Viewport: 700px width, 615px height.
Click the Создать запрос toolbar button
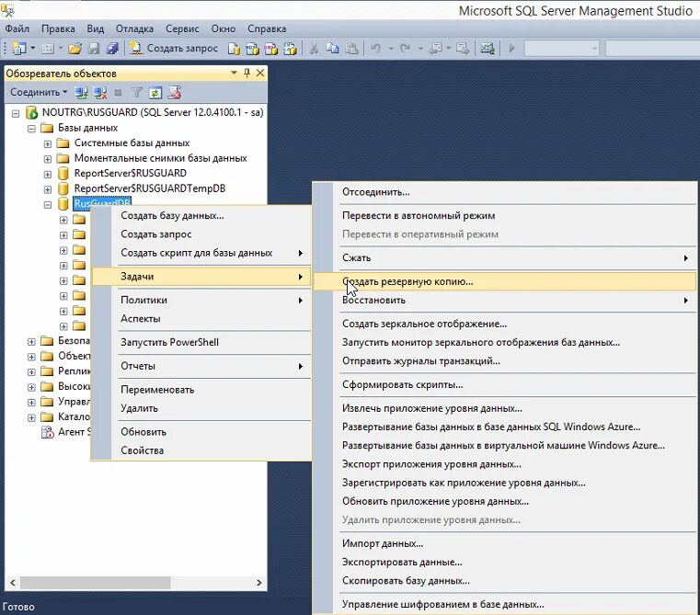(x=174, y=48)
